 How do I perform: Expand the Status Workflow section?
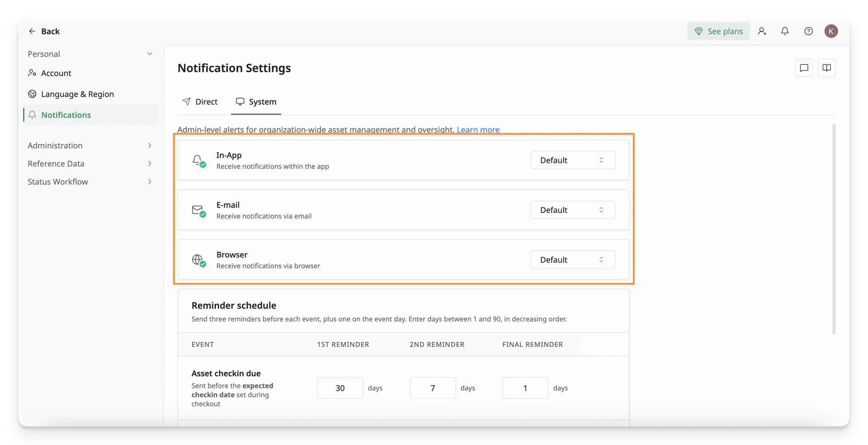(90, 182)
